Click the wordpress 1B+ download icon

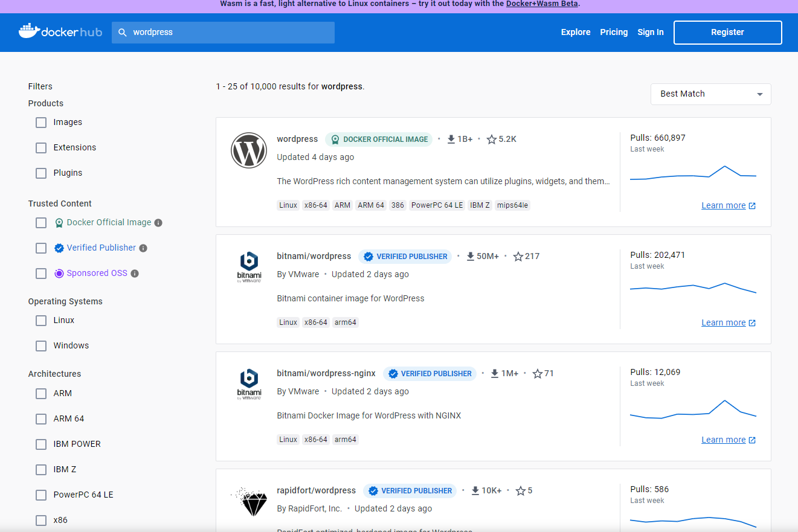[451, 139]
